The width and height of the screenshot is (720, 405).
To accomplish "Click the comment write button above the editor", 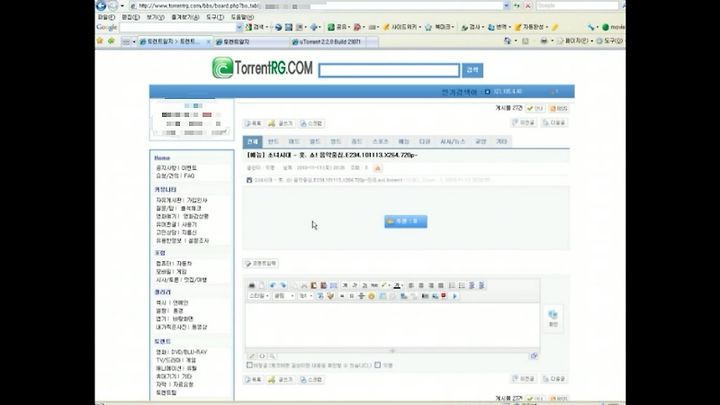I will click(261, 264).
